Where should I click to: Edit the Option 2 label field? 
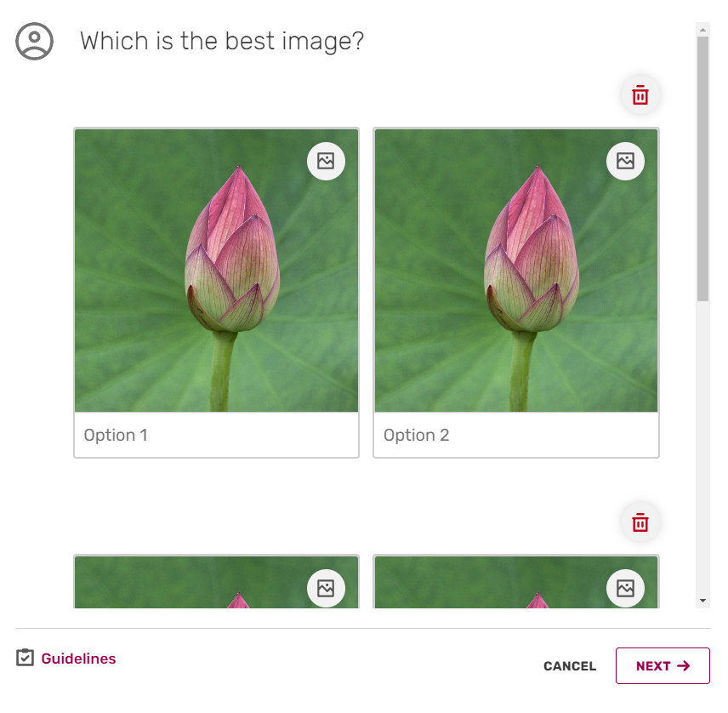pyautogui.click(x=516, y=435)
